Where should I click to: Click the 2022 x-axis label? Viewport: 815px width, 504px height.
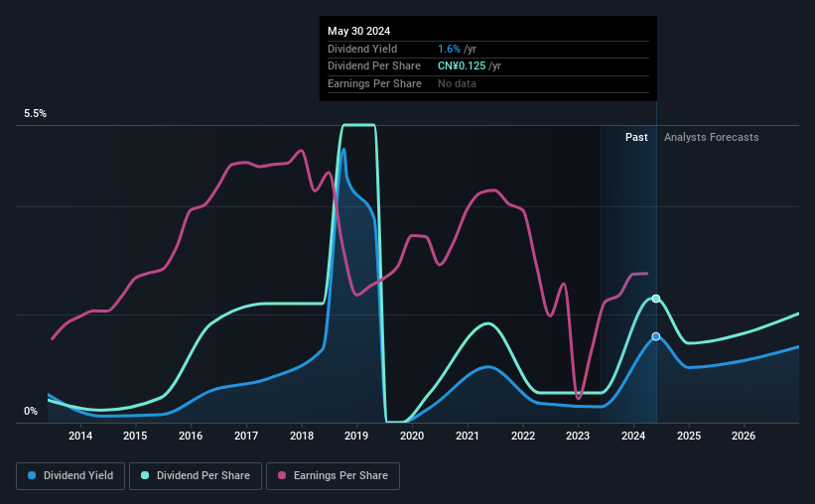(523, 436)
